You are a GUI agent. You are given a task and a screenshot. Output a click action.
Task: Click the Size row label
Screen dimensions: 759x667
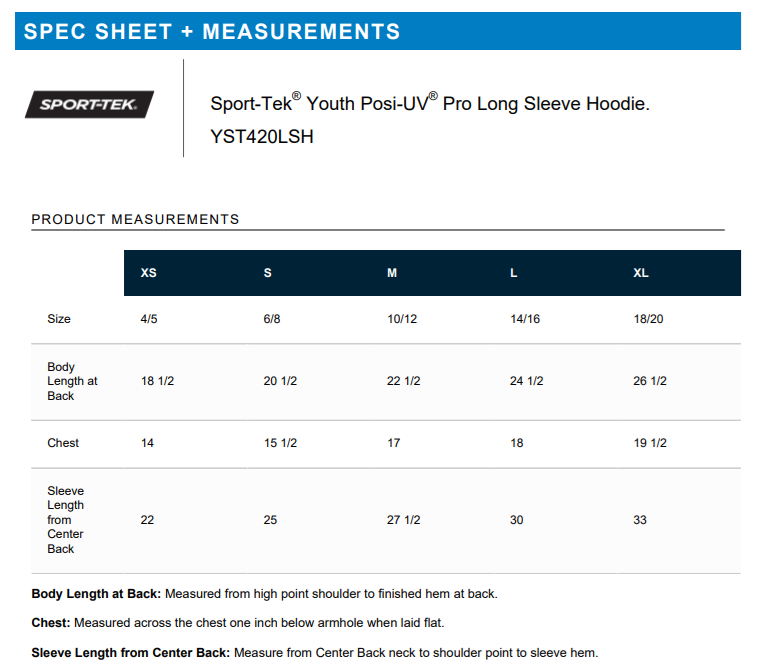[59, 319]
